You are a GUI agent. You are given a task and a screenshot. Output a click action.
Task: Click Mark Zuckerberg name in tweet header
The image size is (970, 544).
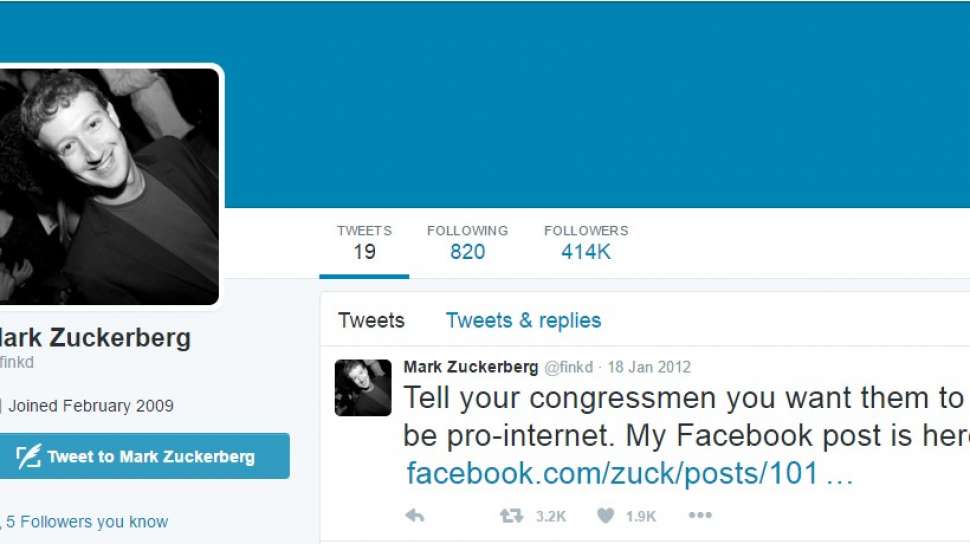(x=471, y=367)
